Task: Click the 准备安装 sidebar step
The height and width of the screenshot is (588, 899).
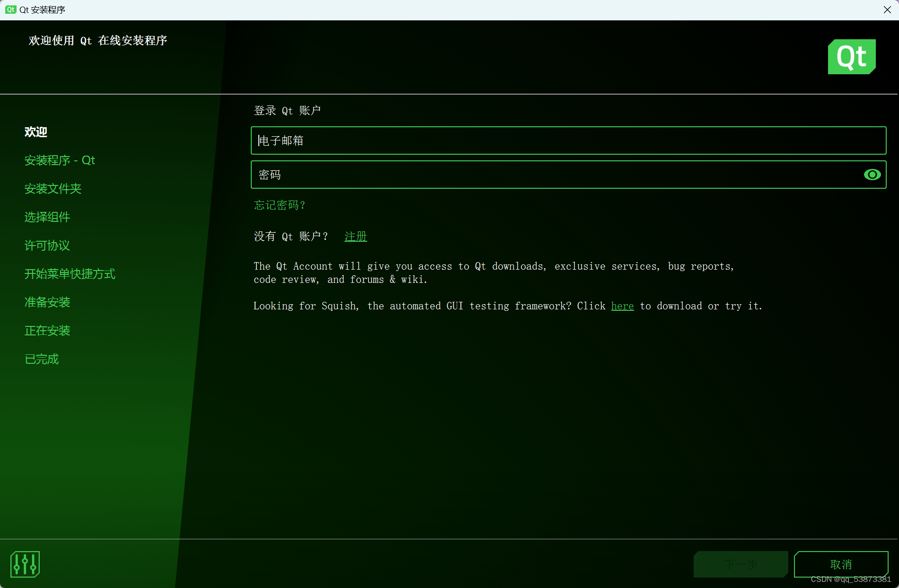Action: (x=47, y=302)
